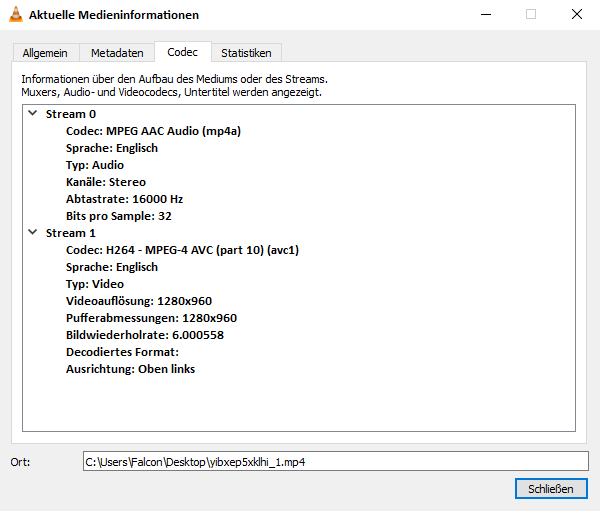Switch to the Statistiken tab
Image resolution: width=600 pixels, height=511 pixels.
pos(247,53)
